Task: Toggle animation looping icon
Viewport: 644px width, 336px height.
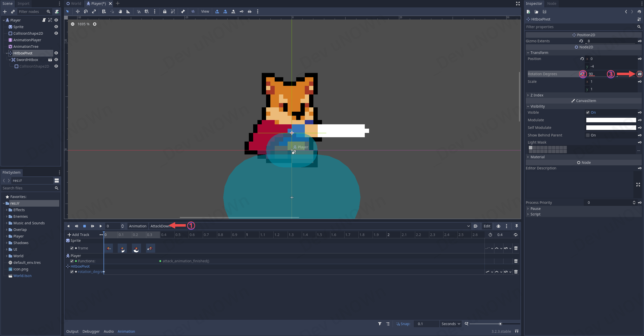Action: click(515, 235)
